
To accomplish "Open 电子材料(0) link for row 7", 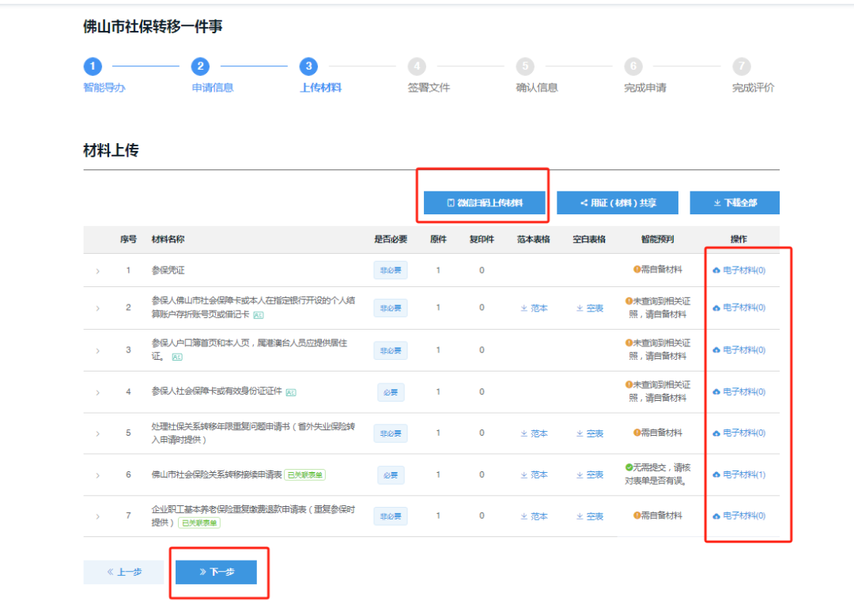I will (743, 516).
